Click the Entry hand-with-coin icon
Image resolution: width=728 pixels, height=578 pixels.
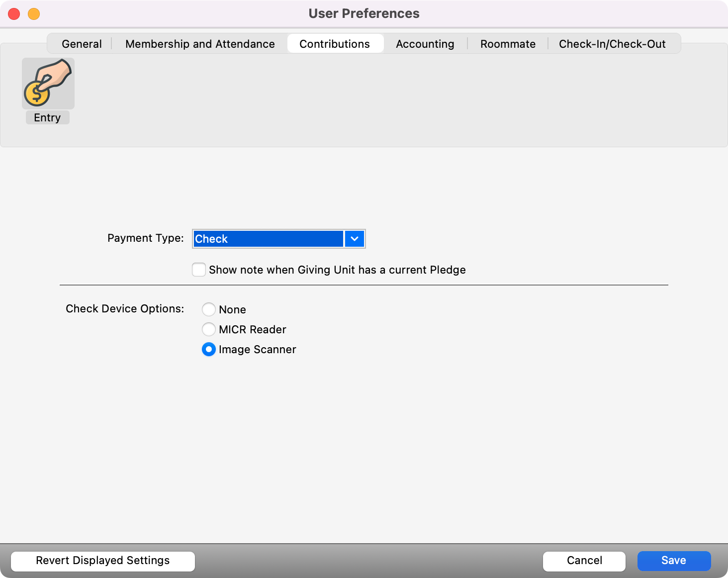point(48,84)
